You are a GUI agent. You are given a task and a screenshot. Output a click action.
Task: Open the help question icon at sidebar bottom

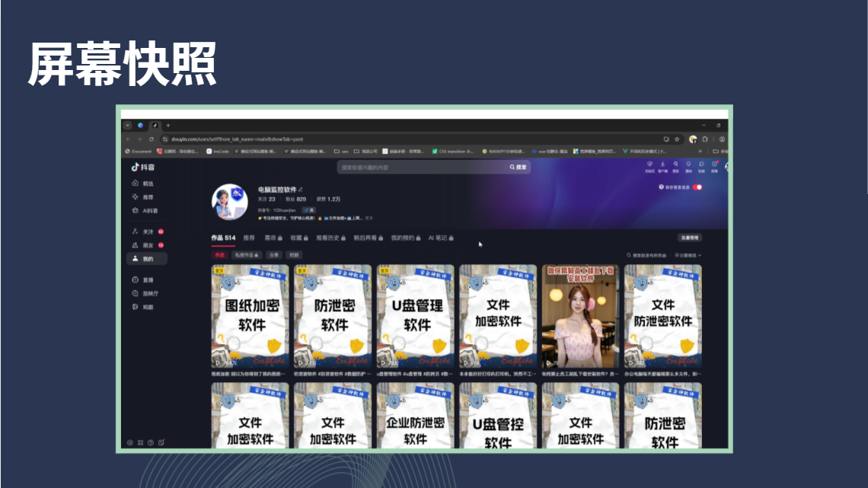(151, 442)
